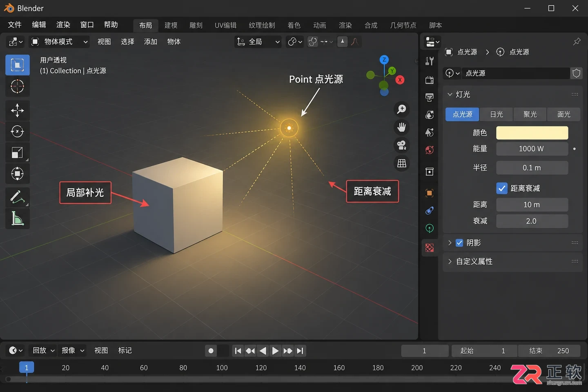Open the light Object Data properties icon
The image size is (588, 392).
coord(430,228)
